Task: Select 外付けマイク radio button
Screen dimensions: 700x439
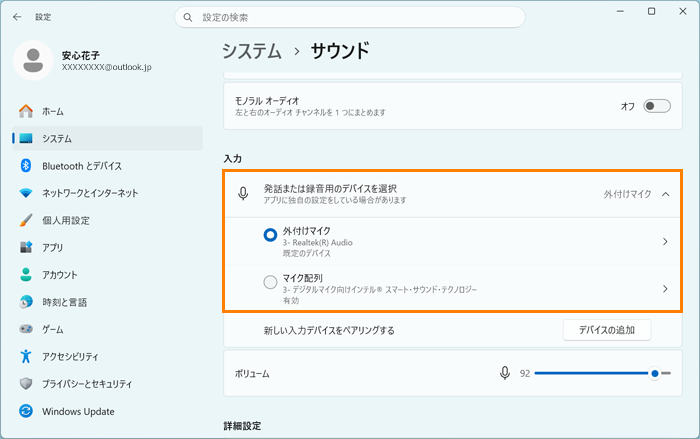Action: tap(270, 235)
